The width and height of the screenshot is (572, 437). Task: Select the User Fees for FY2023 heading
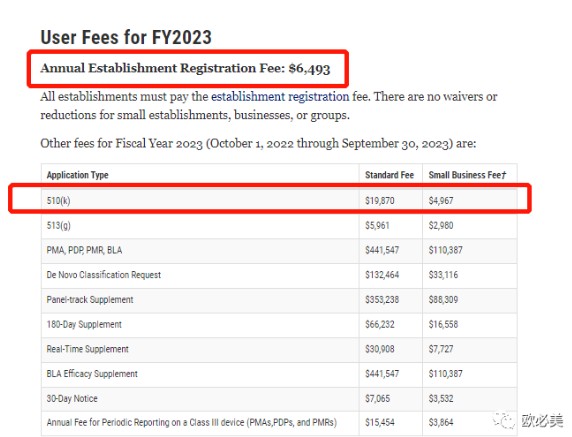pyautogui.click(x=126, y=37)
